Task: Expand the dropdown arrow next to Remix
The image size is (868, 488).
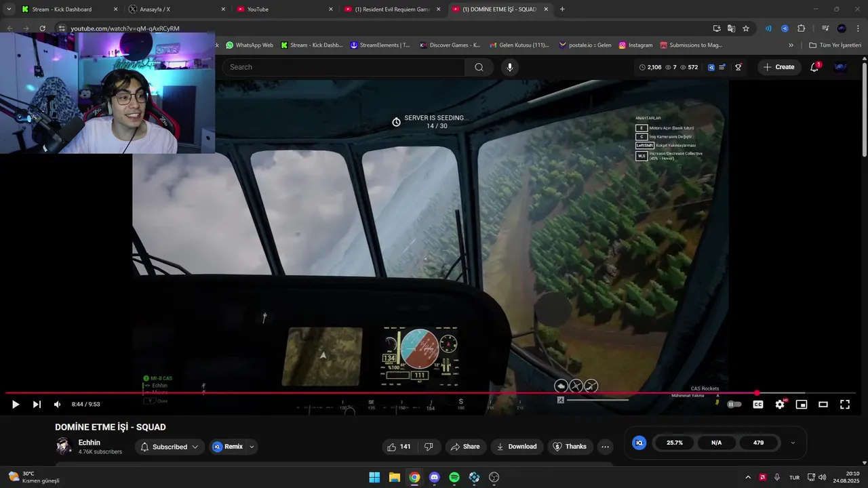Action: (x=252, y=447)
